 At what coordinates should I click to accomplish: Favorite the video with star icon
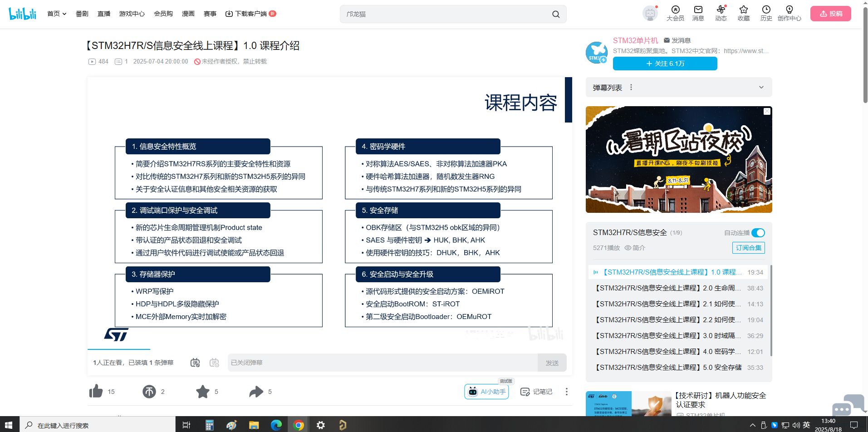click(203, 391)
